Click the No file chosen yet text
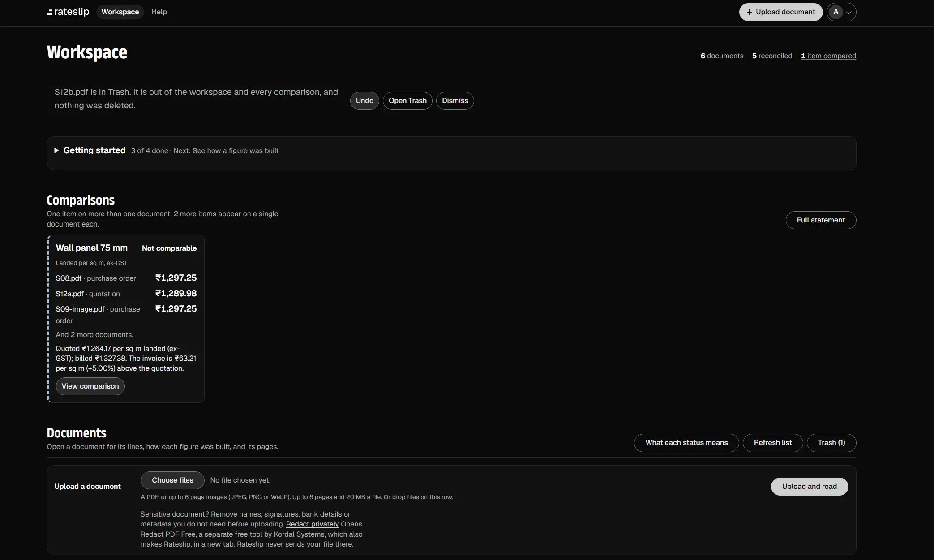934x560 pixels. coord(240,480)
